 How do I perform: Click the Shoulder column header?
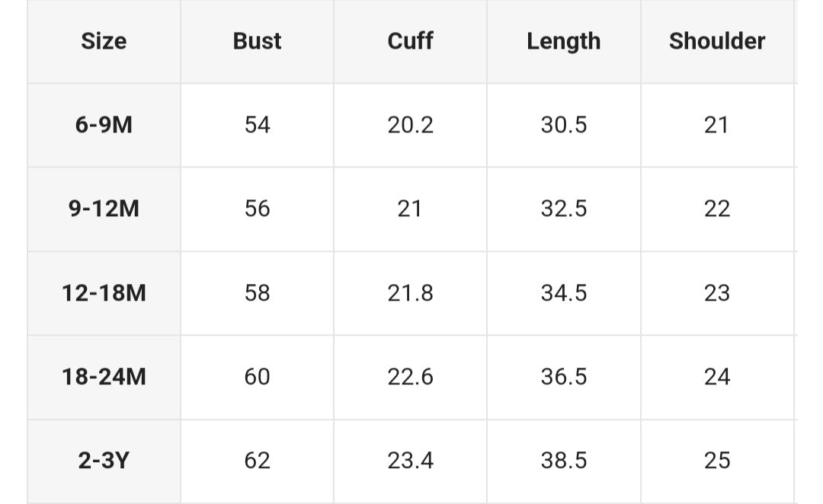tap(716, 41)
